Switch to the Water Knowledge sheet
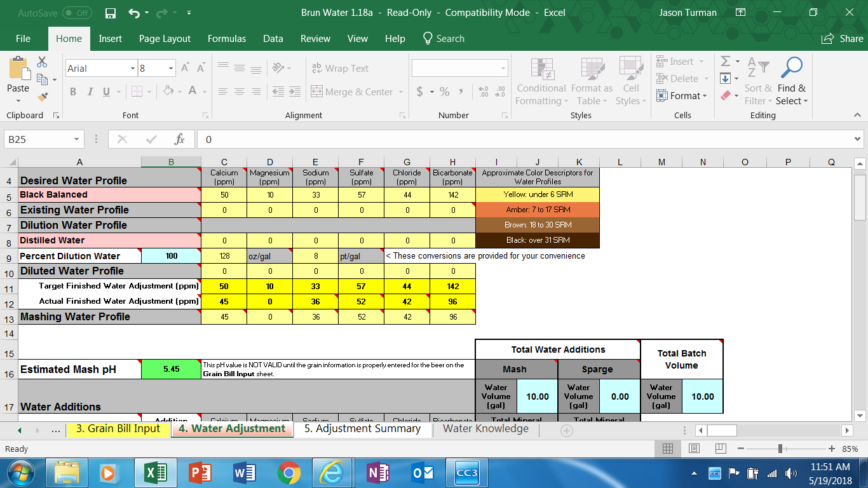868x488 pixels. tap(485, 429)
